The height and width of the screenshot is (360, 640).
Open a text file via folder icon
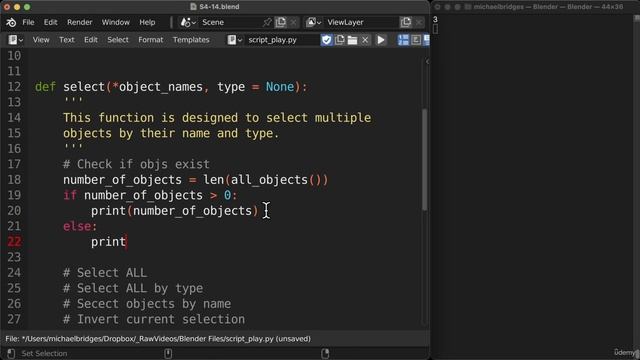click(352, 40)
